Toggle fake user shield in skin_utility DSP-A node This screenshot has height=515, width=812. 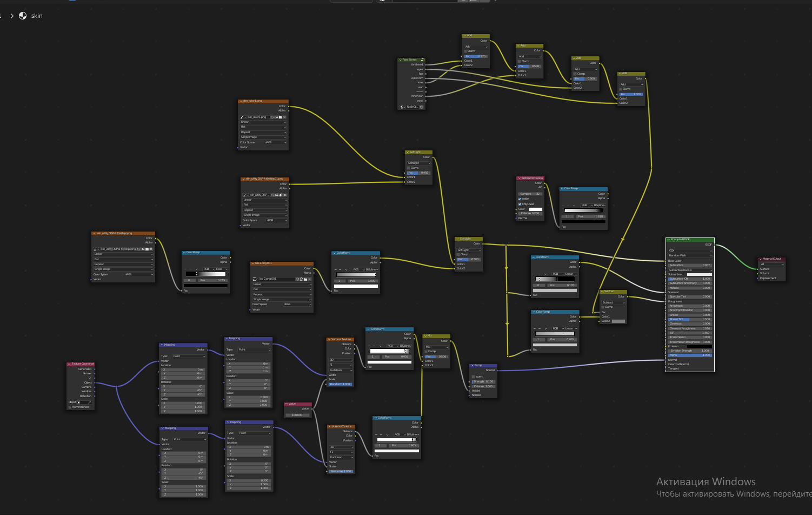[x=272, y=195]
